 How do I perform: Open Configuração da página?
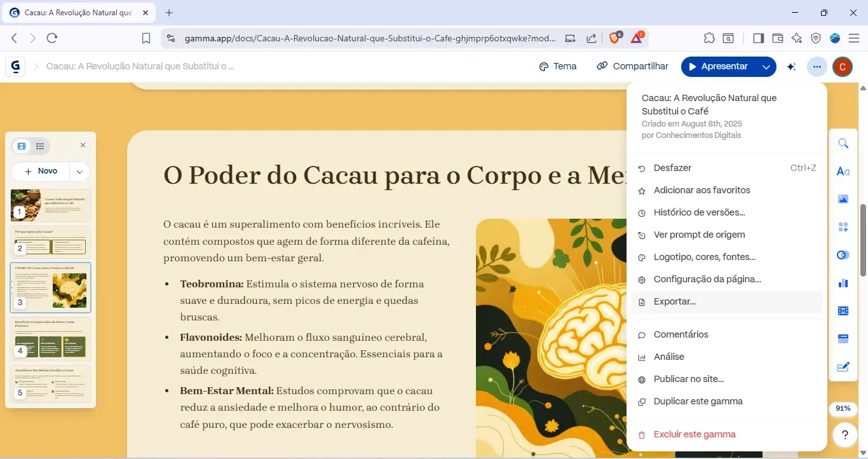[726, 279]
